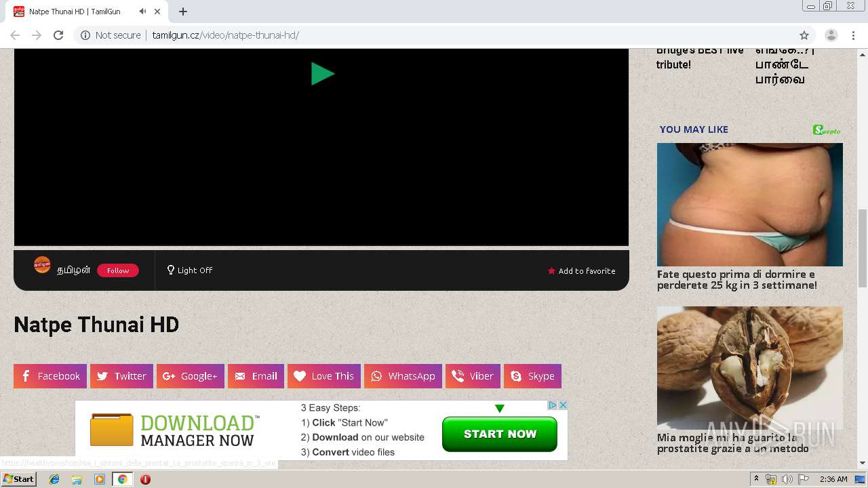
Task: Toggle the Light Off option
Action: pos(190,270)
